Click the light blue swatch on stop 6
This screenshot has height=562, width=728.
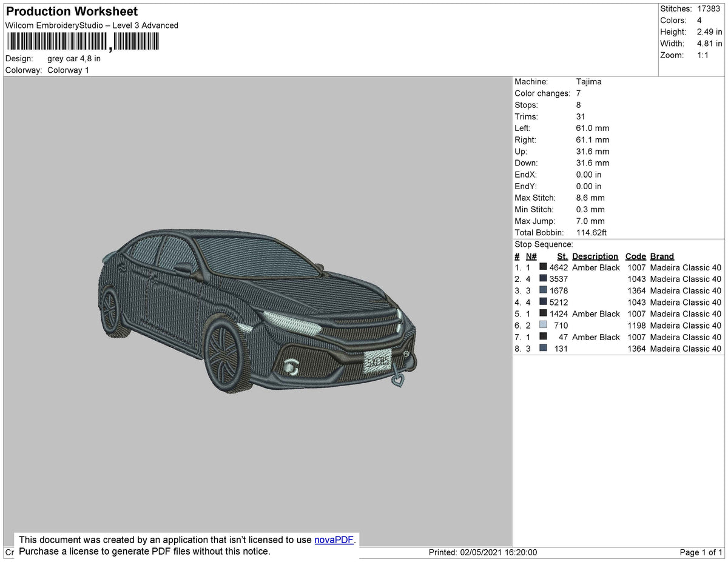542,326
